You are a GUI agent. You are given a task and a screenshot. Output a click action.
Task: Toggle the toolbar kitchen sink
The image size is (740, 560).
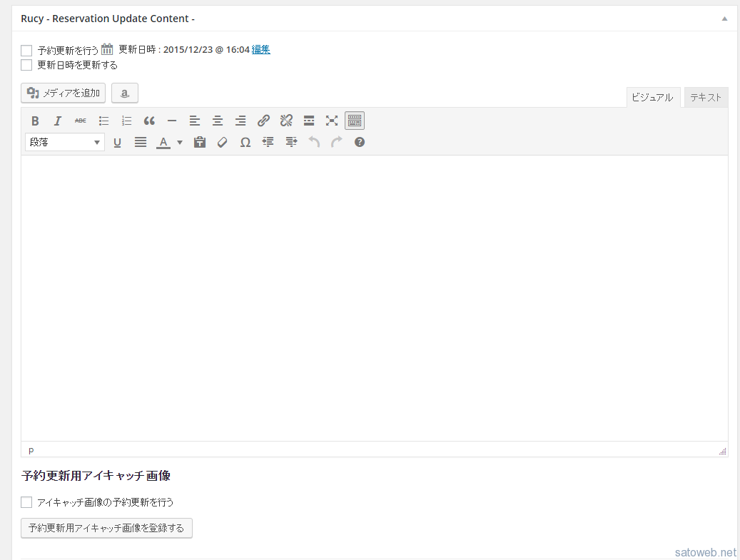click(x=355, y=121)
